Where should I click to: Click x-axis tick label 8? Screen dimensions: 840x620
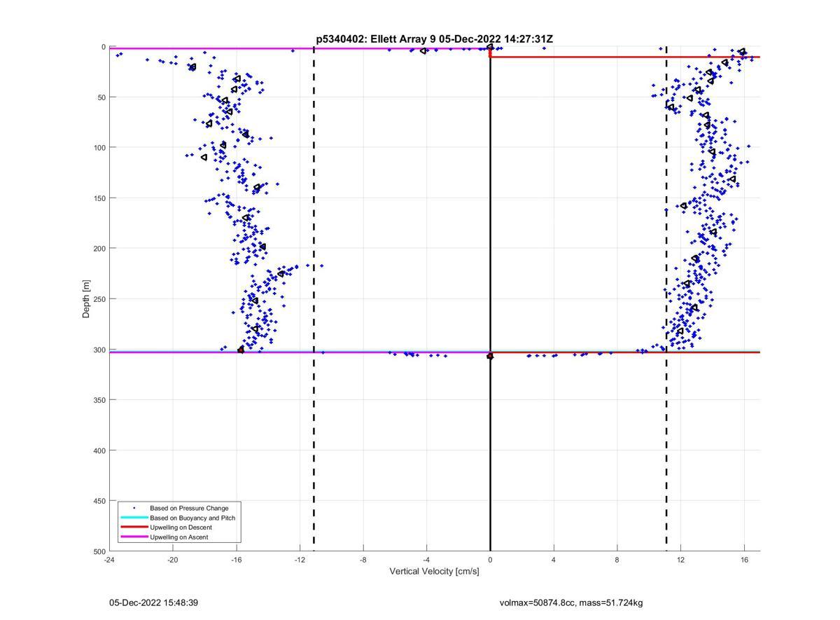click(x=617, y=560)
